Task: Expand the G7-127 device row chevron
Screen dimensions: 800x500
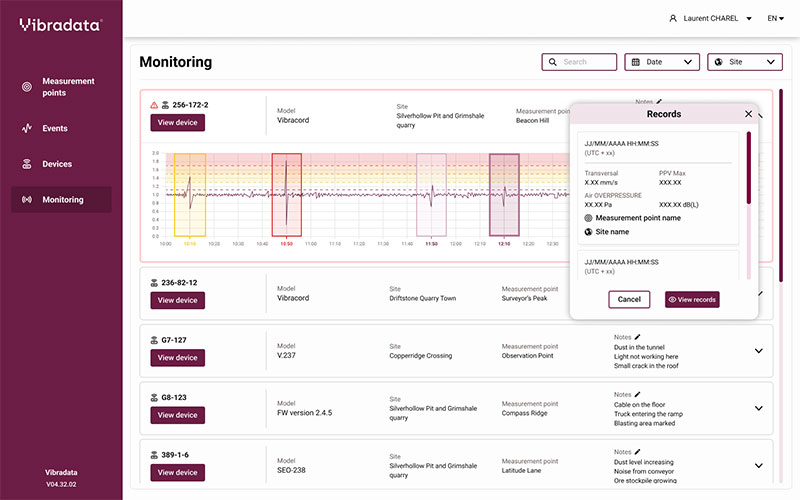Action: pyautogui.click(x=758, y=350)
